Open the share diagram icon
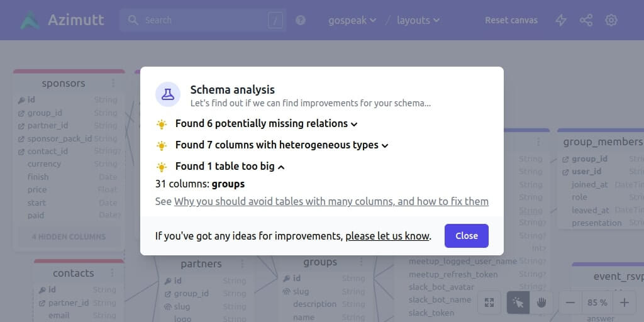This screenshot has height=322, width=644. [x=586, y=20]
